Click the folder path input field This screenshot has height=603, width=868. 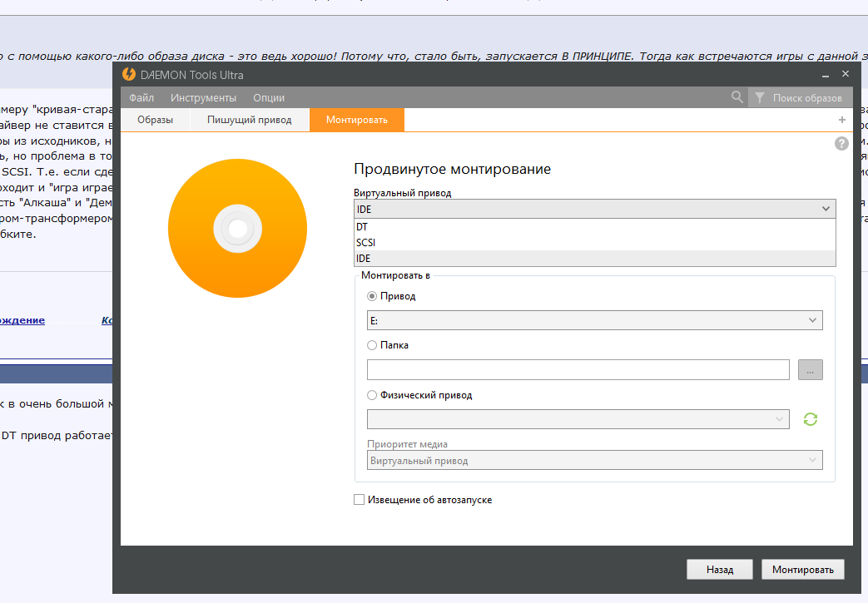[x=578, y=370]
